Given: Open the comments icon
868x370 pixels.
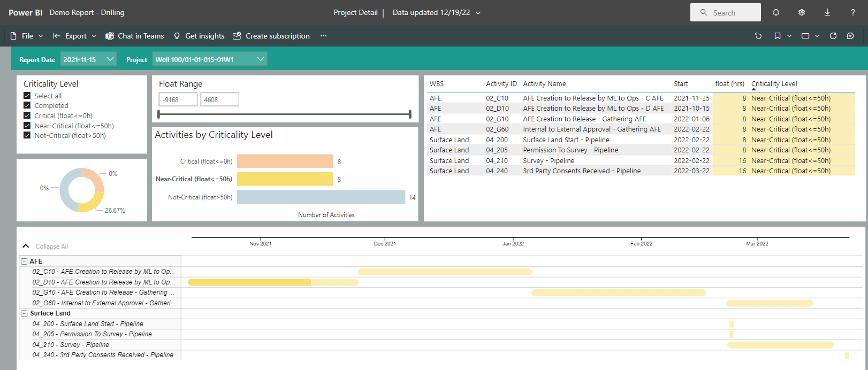Looking at the screenshot, I should pyautogui.click(x=850, y=36).
